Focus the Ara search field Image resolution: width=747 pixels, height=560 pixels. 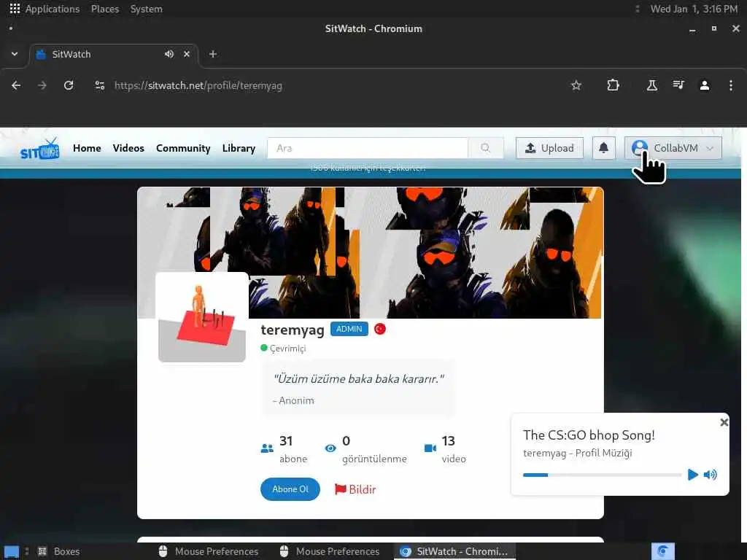(368, 148)
